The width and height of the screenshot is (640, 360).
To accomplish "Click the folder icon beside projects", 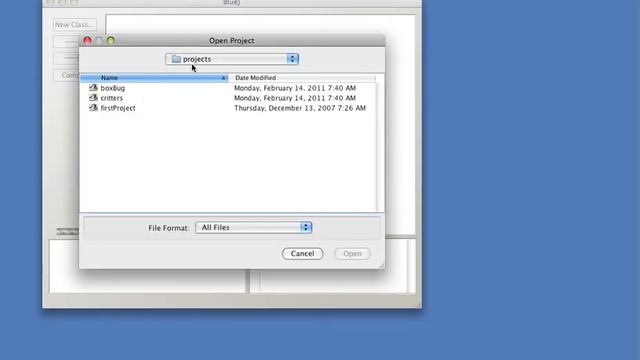I will [x=176, y=59].
